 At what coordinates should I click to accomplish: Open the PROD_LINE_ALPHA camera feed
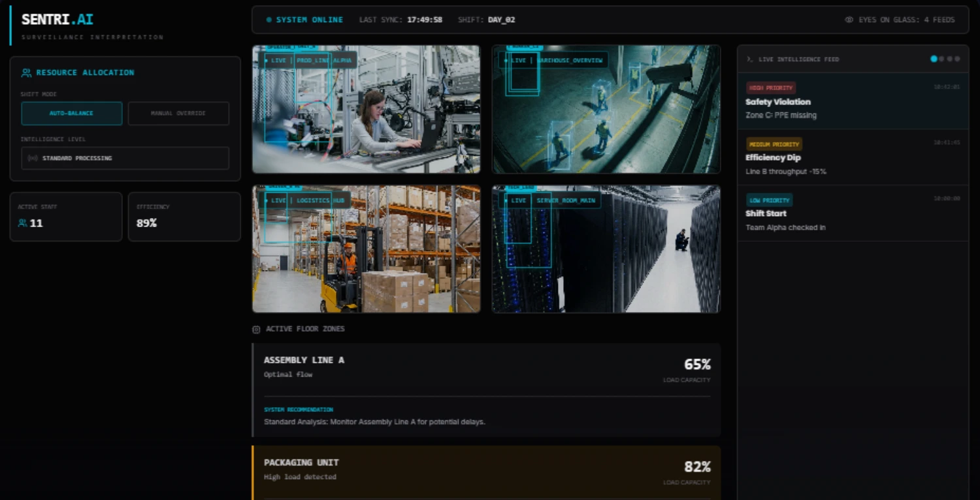click(366, 109)
